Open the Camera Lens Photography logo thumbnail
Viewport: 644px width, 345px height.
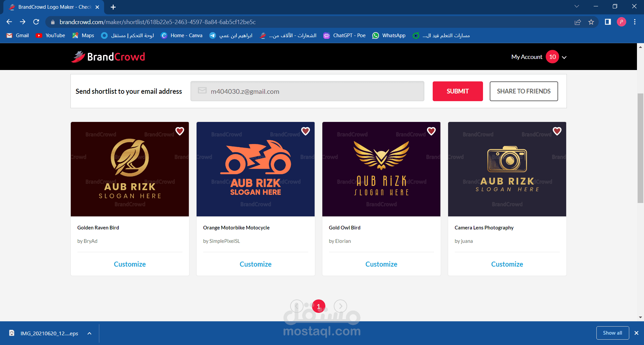pyautogui.click(x=507, y=169)
